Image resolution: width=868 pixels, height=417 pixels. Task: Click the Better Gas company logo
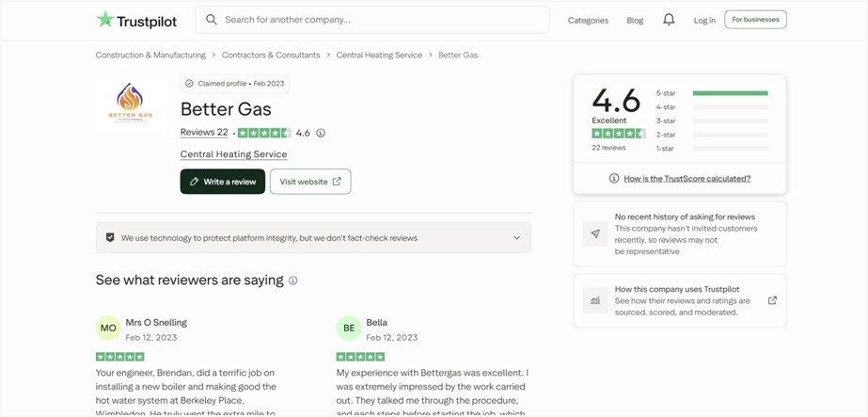click(130, 103)
